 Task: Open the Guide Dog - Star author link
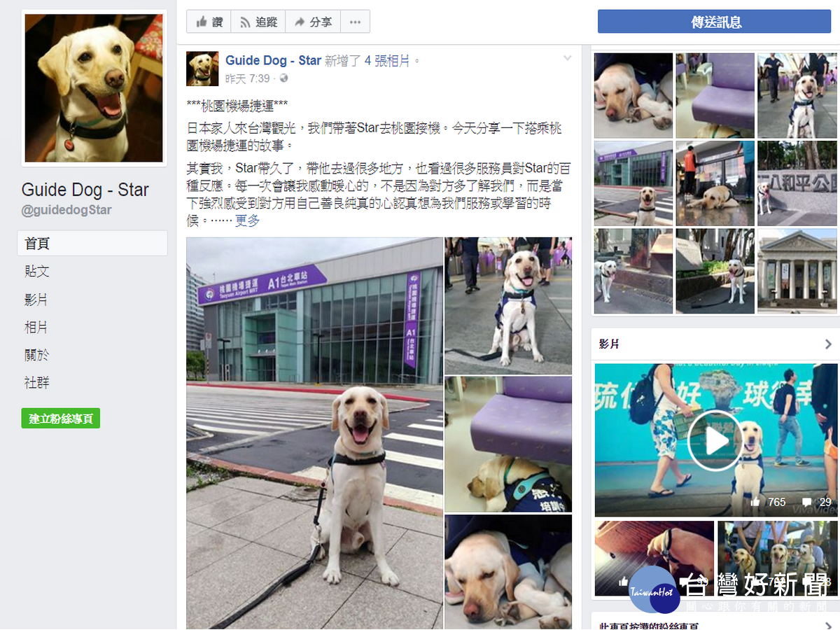click(x=273, y=61)
